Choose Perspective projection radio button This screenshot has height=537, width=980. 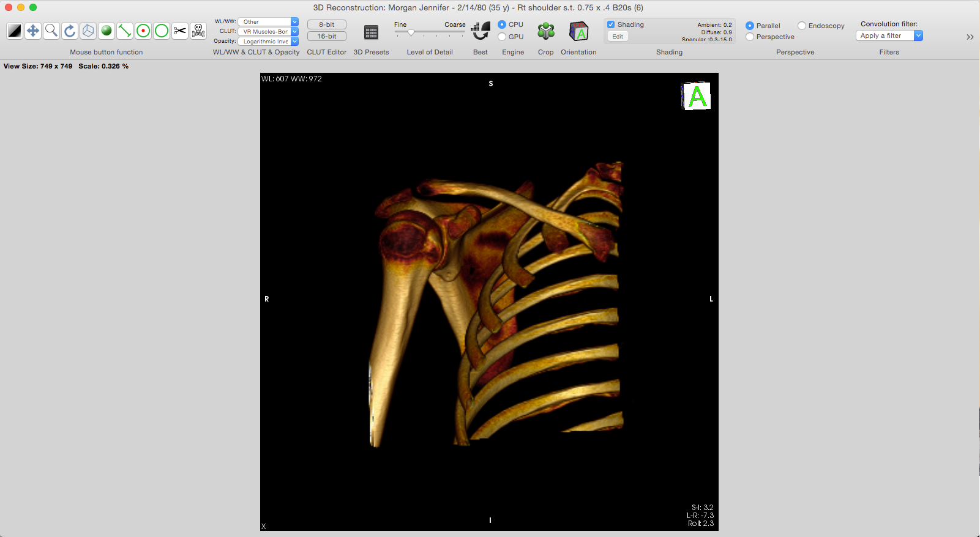(750, 37)
